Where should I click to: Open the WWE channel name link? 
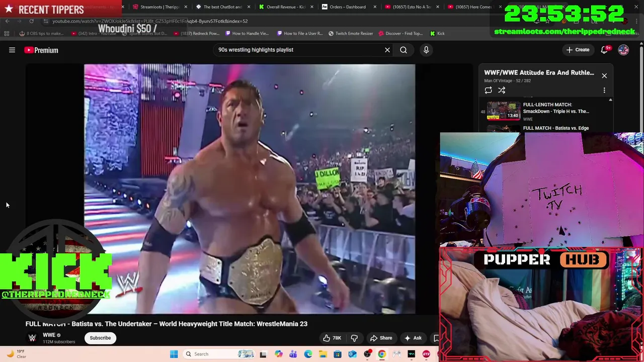tap(49, 335)
